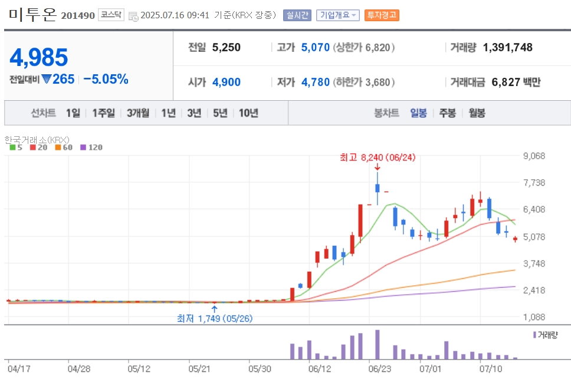Click the orange 60-day moving average swatch
Screen dimensions: 571x392
(58, 147)
